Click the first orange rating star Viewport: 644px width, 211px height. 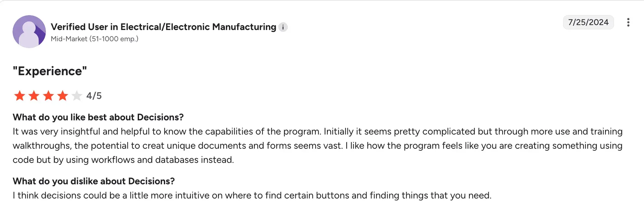20,96
